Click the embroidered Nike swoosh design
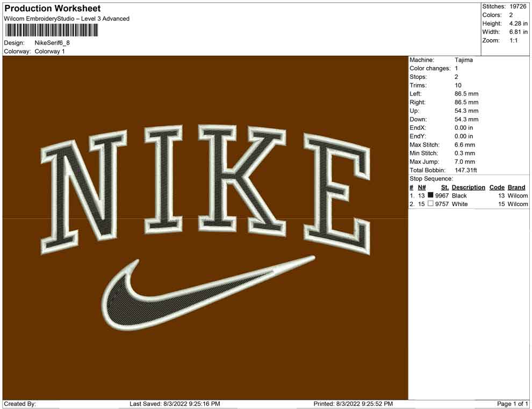 [209, 293]
